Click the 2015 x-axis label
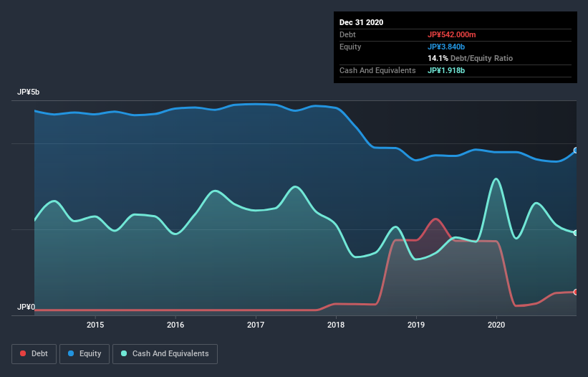588x377 pixels. [x=95, y=325]
